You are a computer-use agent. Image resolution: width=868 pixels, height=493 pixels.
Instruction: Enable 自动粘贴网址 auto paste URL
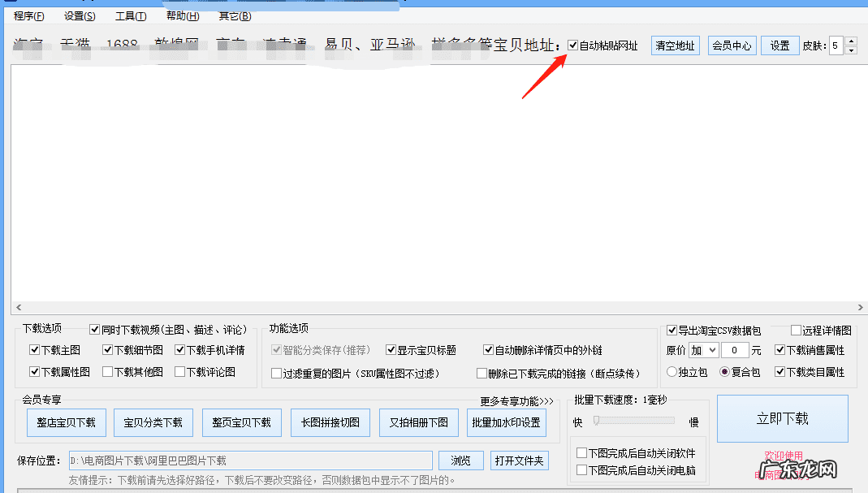(572, 45)
